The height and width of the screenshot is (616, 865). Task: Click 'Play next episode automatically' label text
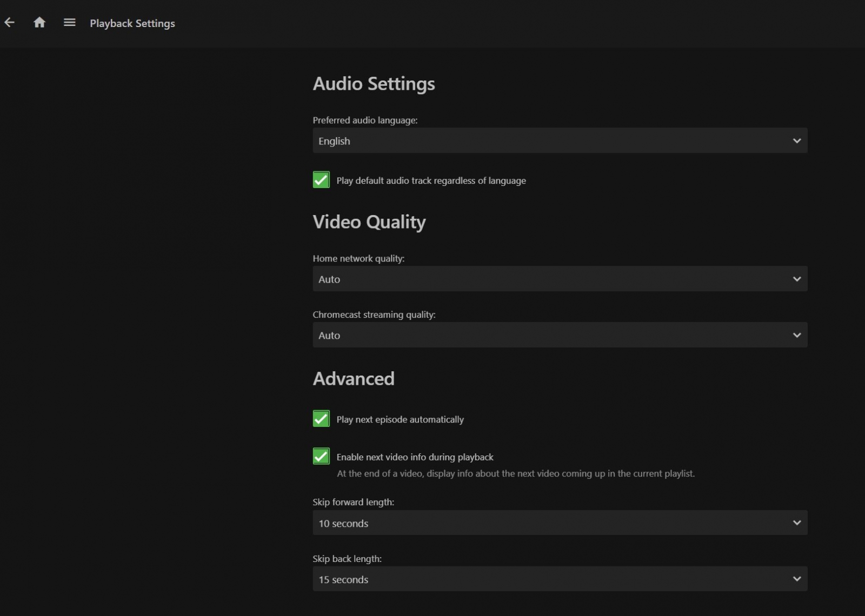coord(400,420)
